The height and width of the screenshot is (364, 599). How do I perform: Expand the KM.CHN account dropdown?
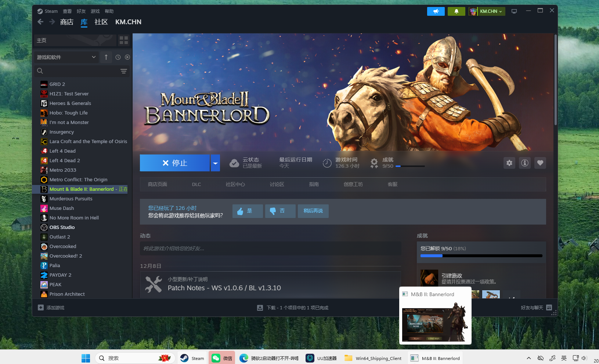tap(489, 11)
